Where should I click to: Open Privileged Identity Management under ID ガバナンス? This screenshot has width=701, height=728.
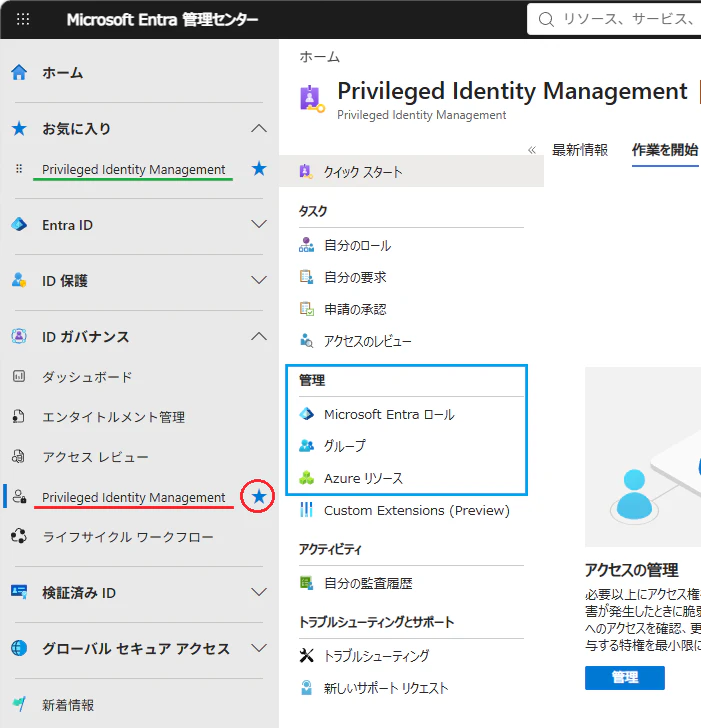pos(134,497)
